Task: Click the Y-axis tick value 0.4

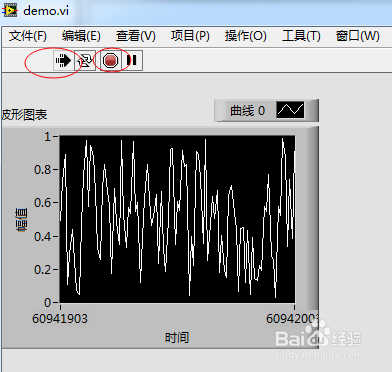Action: (43, 236)
